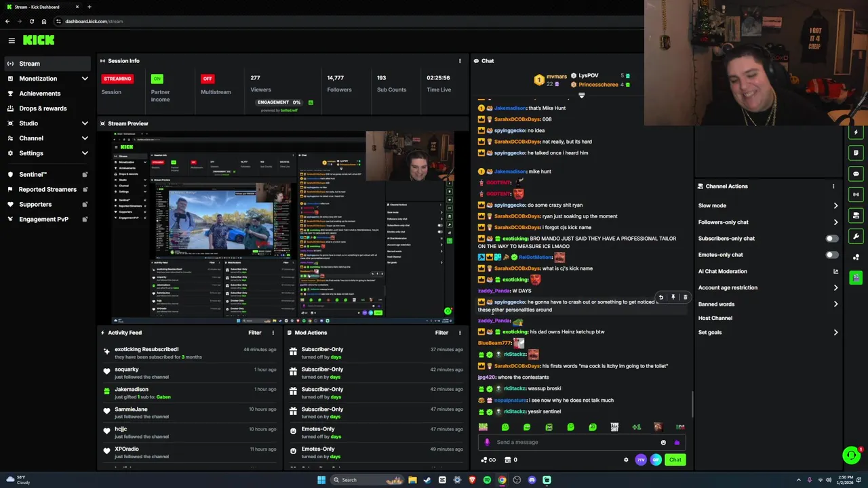Click the broadcast signal icon in right sidebar
The width and height of the screenshot is (868, 488).
(856, 195)
